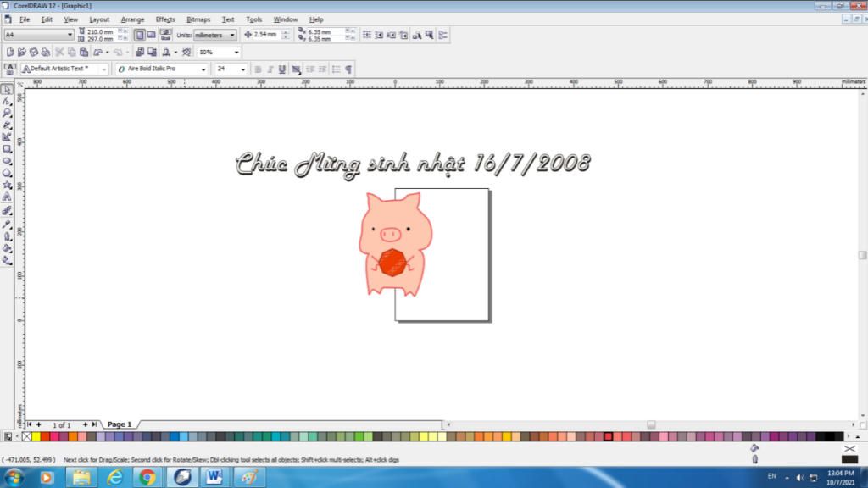
Task: Select the Outline pen tool
Action: point(7,236)
